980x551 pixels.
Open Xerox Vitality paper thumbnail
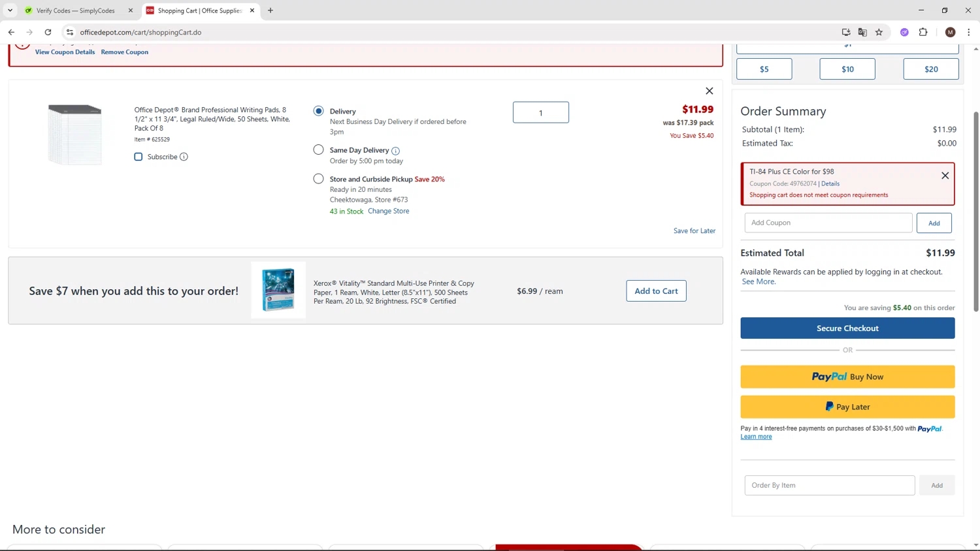click(278, 290)
